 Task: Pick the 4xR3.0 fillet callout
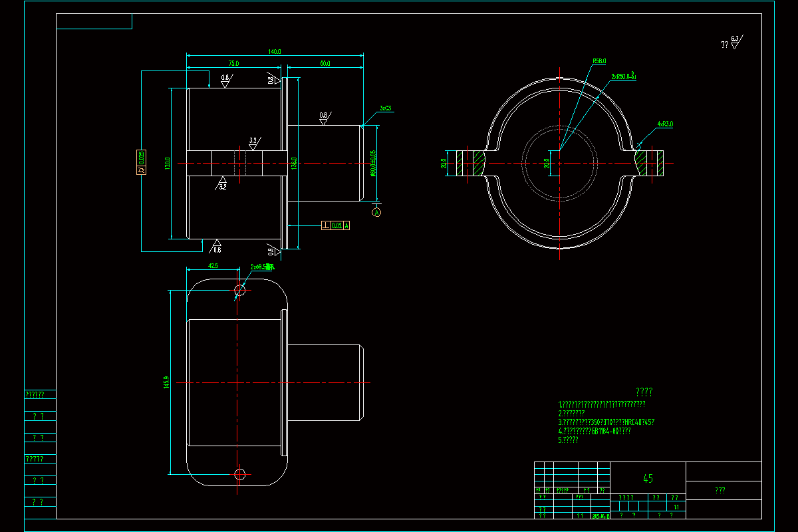665,124
